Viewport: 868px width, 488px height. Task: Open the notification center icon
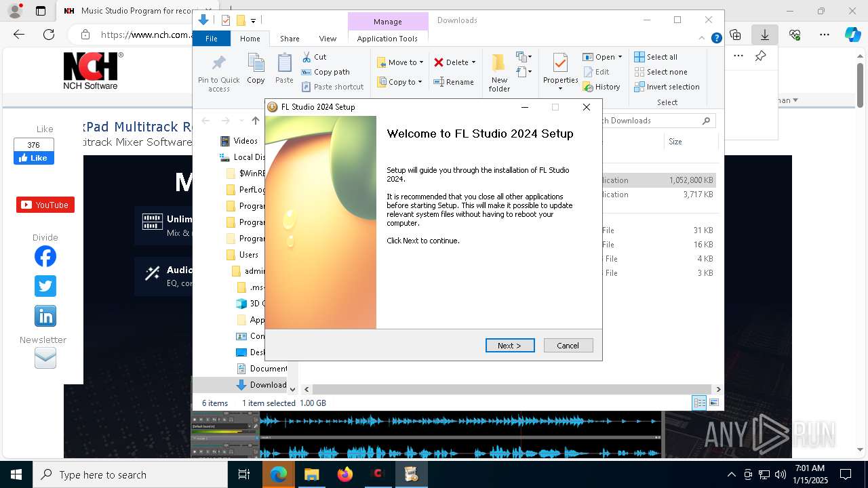[x=846, y=474]
